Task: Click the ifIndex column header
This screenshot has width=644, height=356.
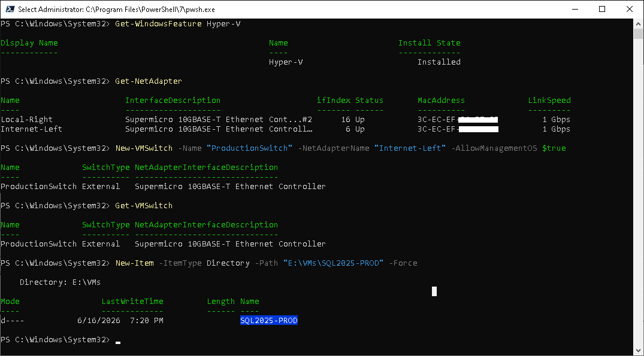Action: tap(334, 100)
